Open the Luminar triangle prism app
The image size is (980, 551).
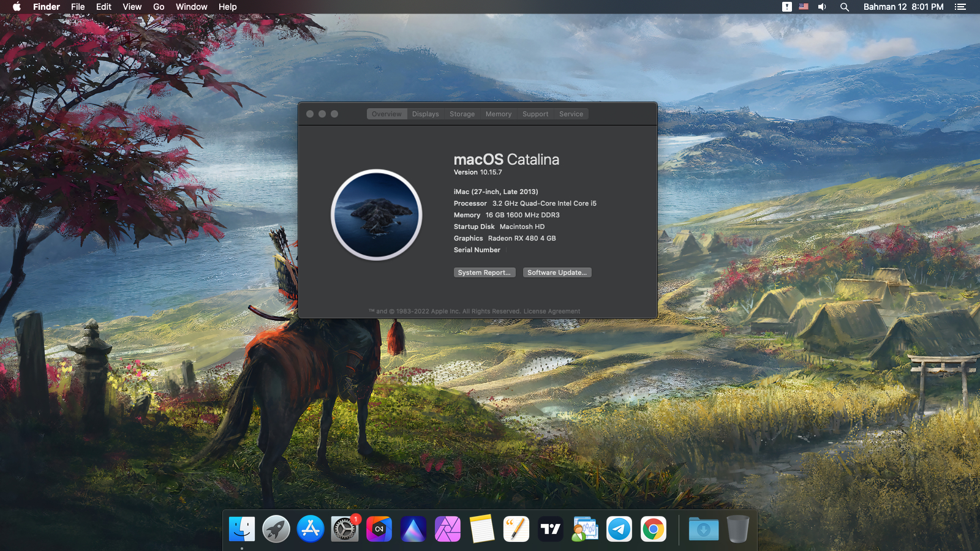(x=413, y=529)
